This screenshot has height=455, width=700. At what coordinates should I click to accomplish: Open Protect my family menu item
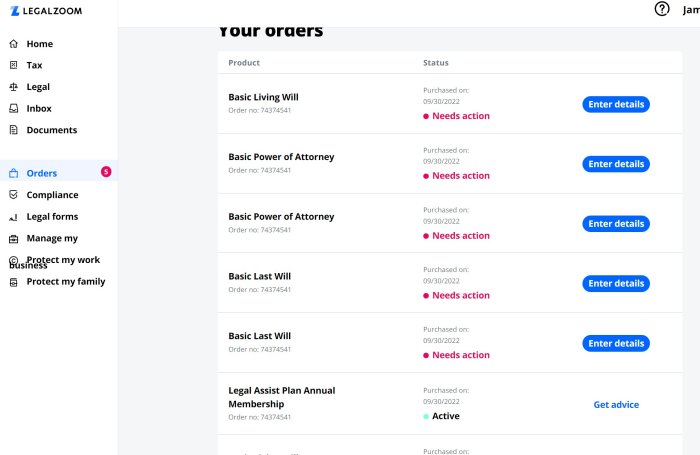point(66,282)
